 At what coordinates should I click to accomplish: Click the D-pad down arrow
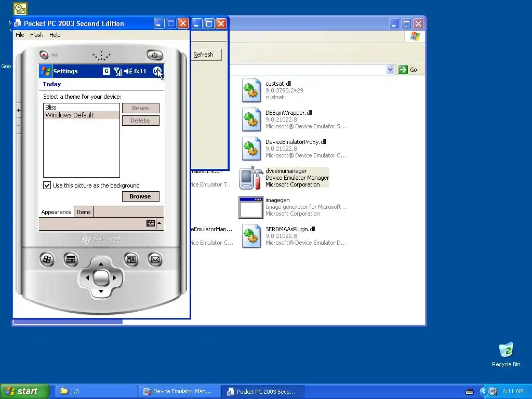click(101, 291)
